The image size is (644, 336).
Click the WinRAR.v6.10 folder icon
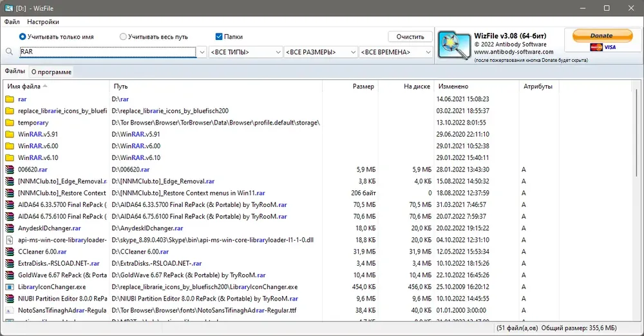click(10, 158)
